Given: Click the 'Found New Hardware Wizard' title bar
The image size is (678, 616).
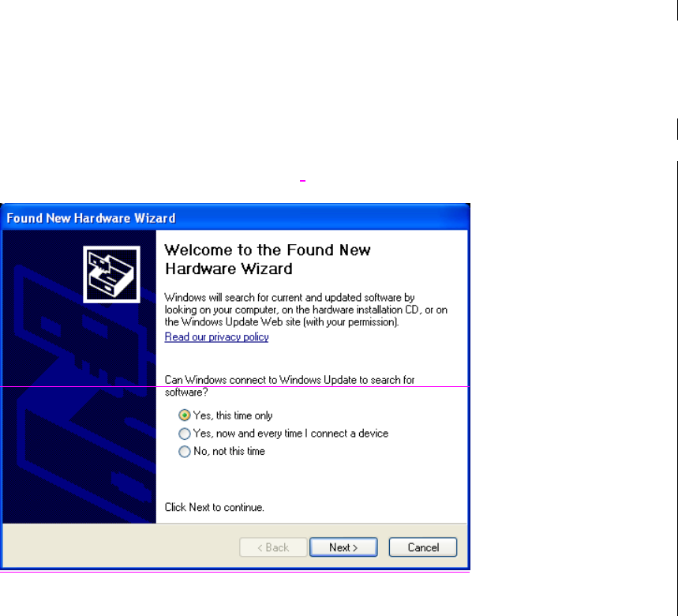Looking at the screenshot, I should coord(235,218).
